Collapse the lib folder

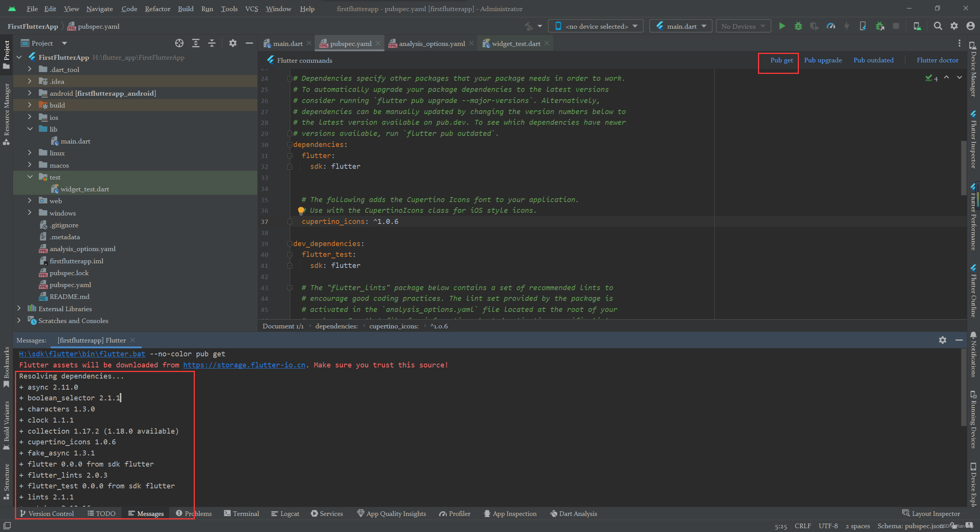[30, 129]
